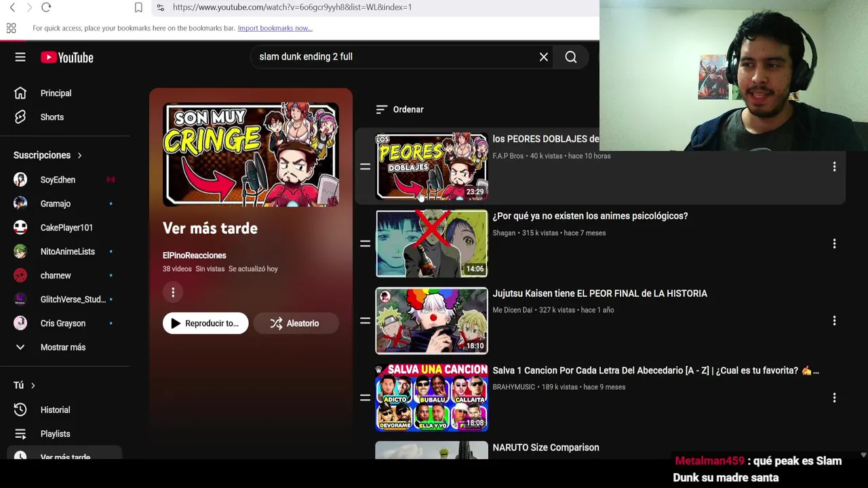Viewport: 868px width, 488px height.
Task: Grab reorder handle of Jujutsu Kaisen video
Action: tap(365, 321)
